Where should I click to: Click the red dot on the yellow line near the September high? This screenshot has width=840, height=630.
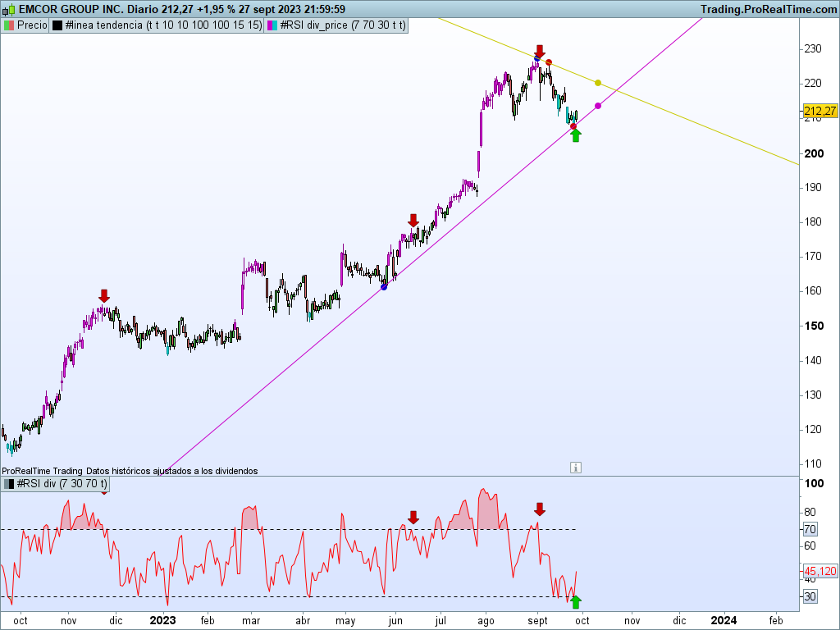549,62
